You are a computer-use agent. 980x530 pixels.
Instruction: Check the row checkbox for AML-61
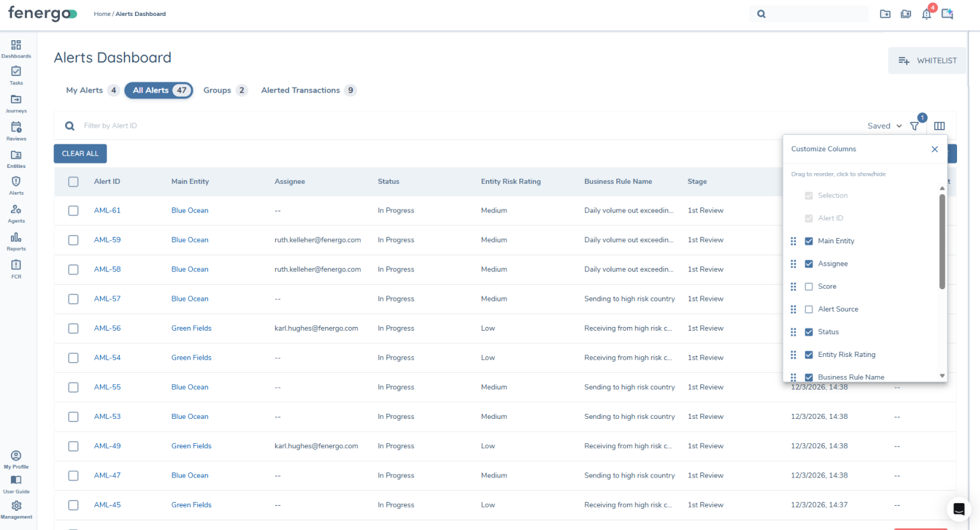pyautogui.click(x=73, y=210)
